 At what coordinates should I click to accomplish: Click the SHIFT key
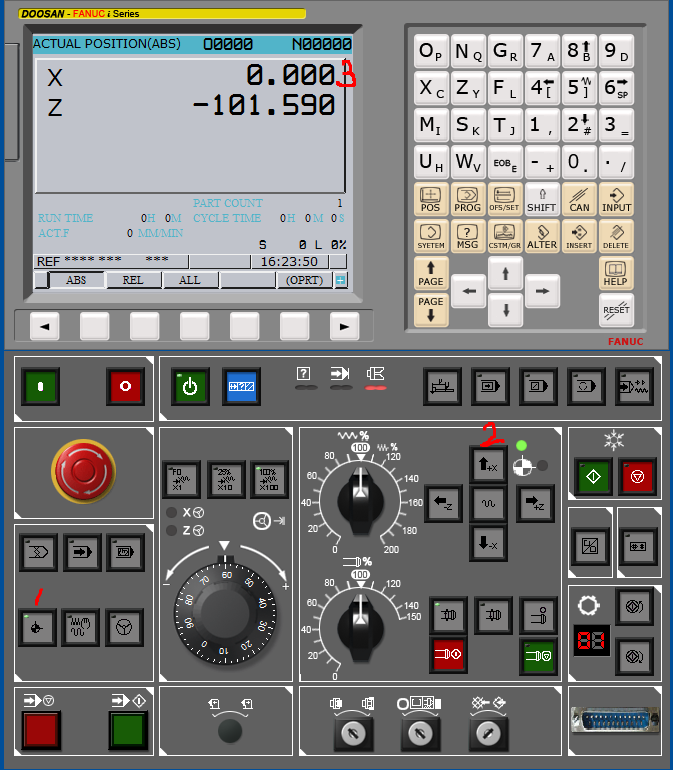tap(542, 200)
